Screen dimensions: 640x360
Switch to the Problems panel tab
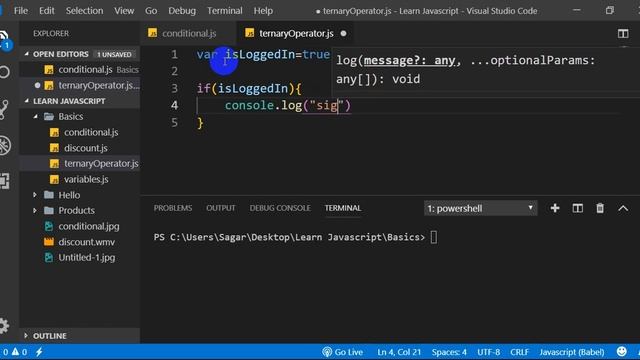[x=173, y=208]
